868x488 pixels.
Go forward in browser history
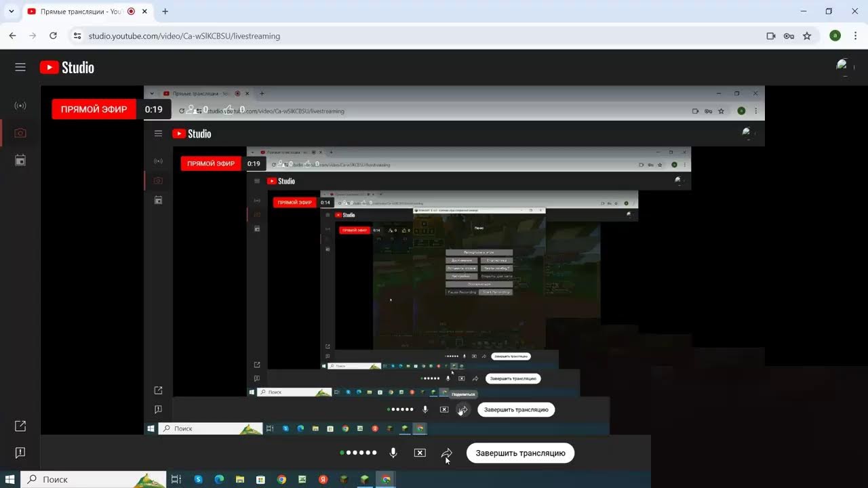(x=33, y=36)
